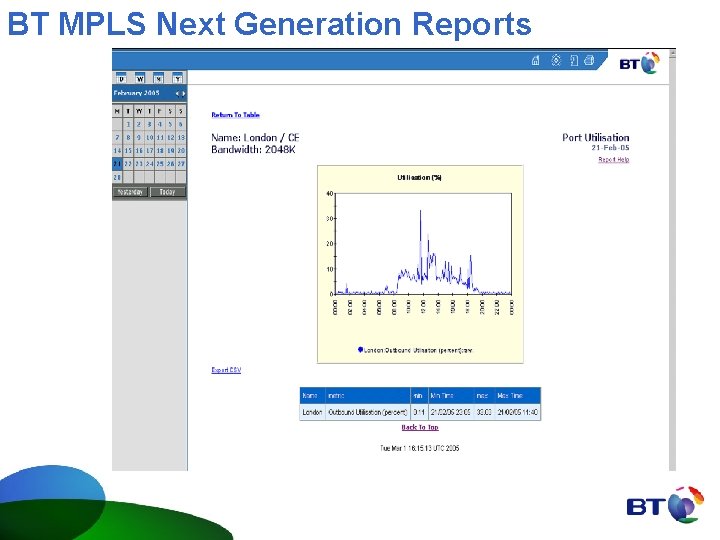Click the London cell in the table

pyautogui.click(x=313, y=412)
